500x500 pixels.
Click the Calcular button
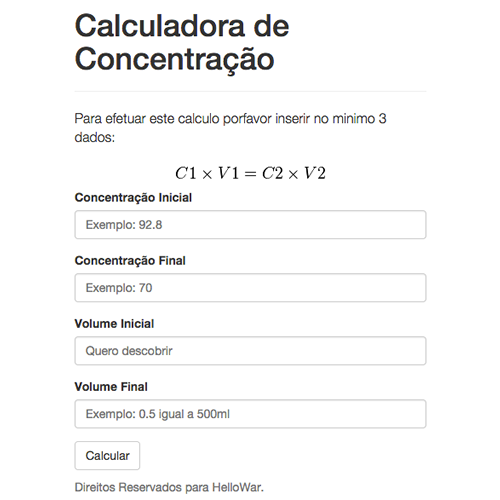107,456
